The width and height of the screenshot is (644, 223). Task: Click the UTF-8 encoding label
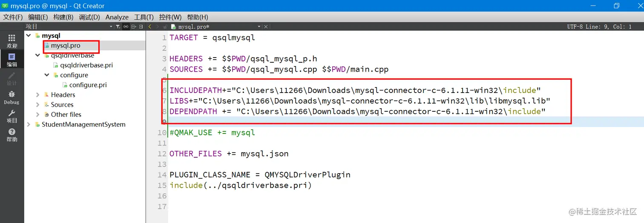(x=575, y=26)
